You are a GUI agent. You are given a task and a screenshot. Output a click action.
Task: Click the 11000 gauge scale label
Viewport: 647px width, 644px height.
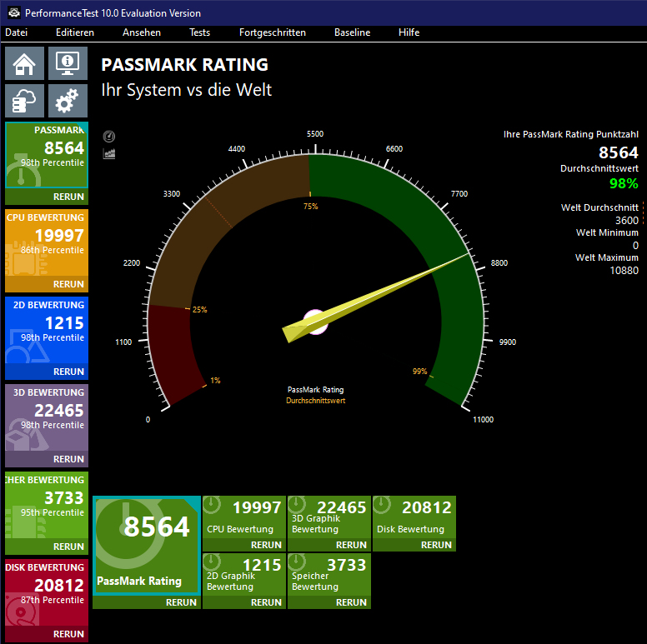[x=483, y=420]
